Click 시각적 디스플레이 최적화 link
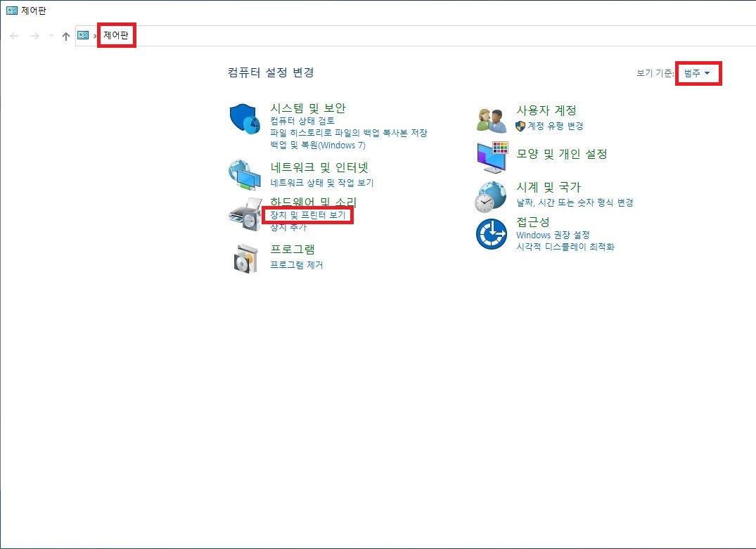The image size is (756, 549). 565,247
